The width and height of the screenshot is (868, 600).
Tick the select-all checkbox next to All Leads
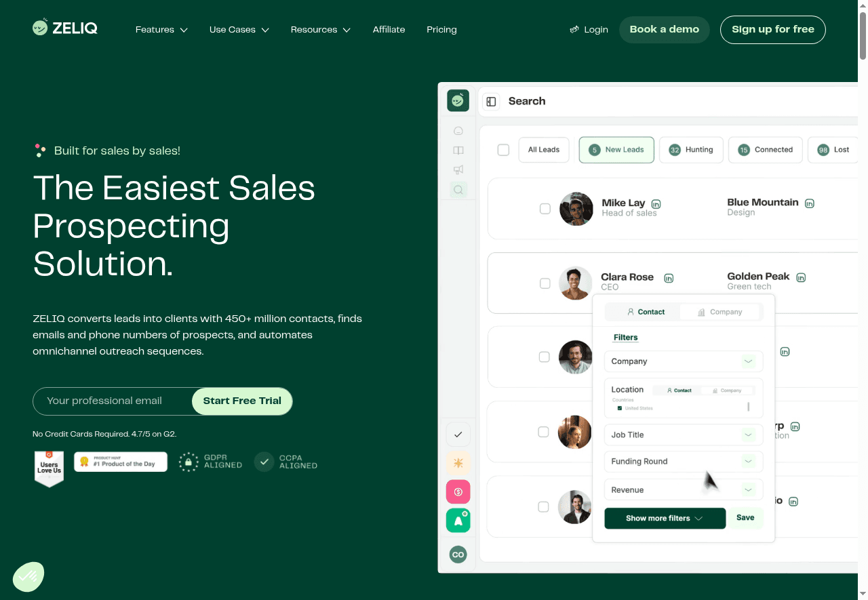503,150
